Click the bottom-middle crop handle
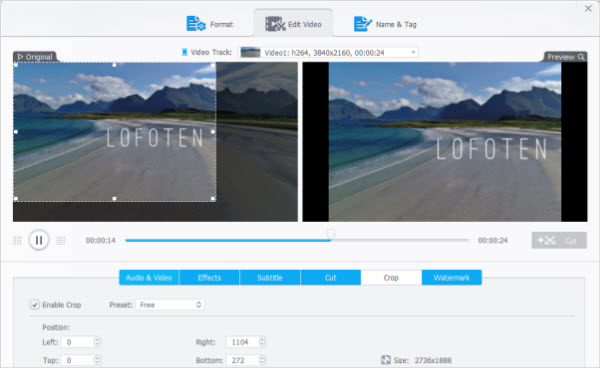This screenshot has height=368, width=600. (x=114, y=199)
